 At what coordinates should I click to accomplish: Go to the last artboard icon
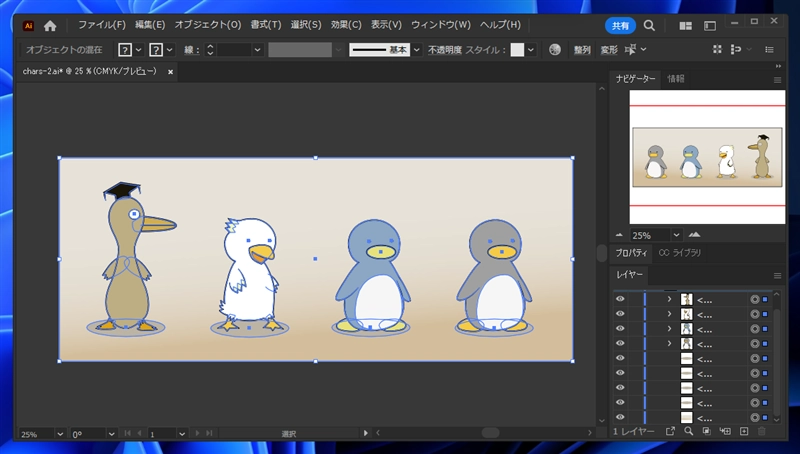click(209, 434)
